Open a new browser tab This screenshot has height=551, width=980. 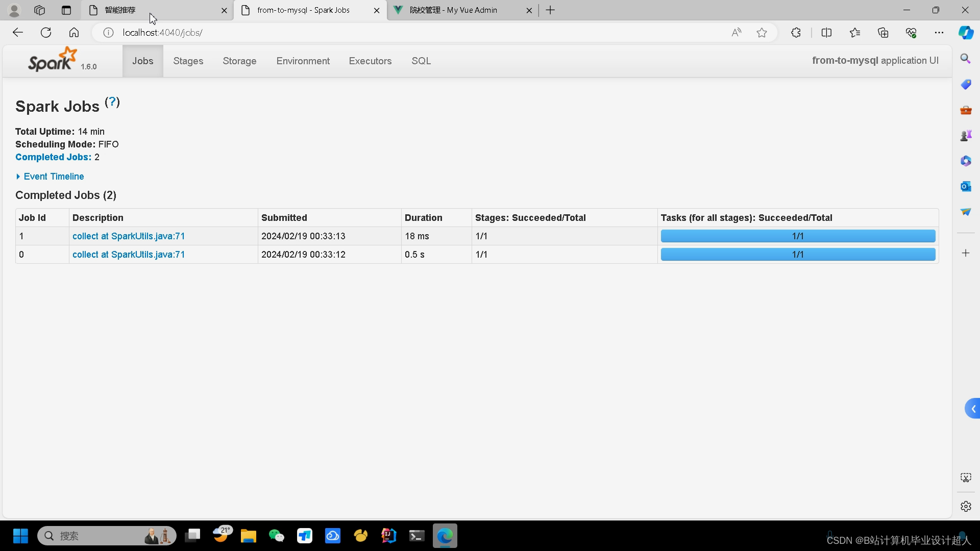(550, 10)
